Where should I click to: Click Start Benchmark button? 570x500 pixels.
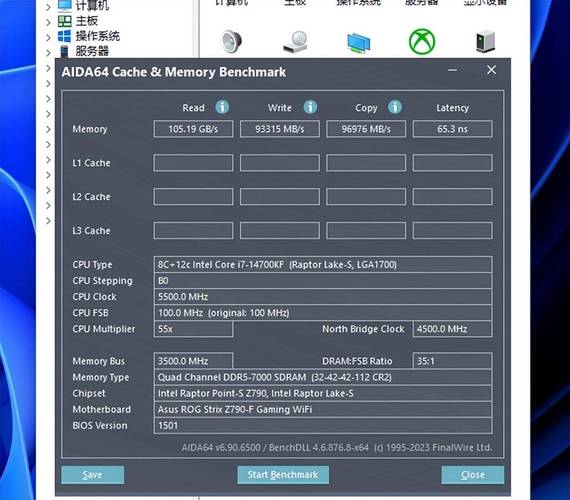pyautogui.click(x=283, y=475)
